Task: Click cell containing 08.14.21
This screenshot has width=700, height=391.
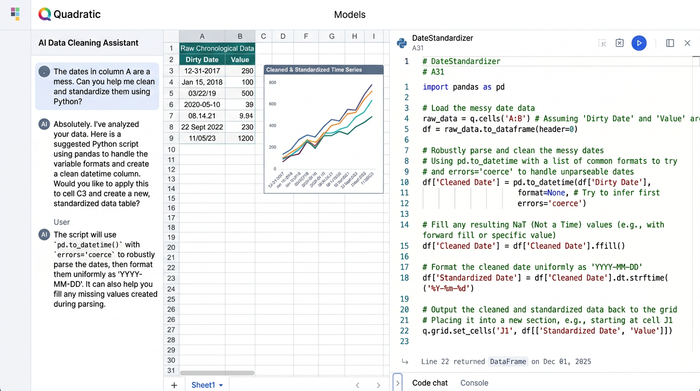Action: point(202,116)
